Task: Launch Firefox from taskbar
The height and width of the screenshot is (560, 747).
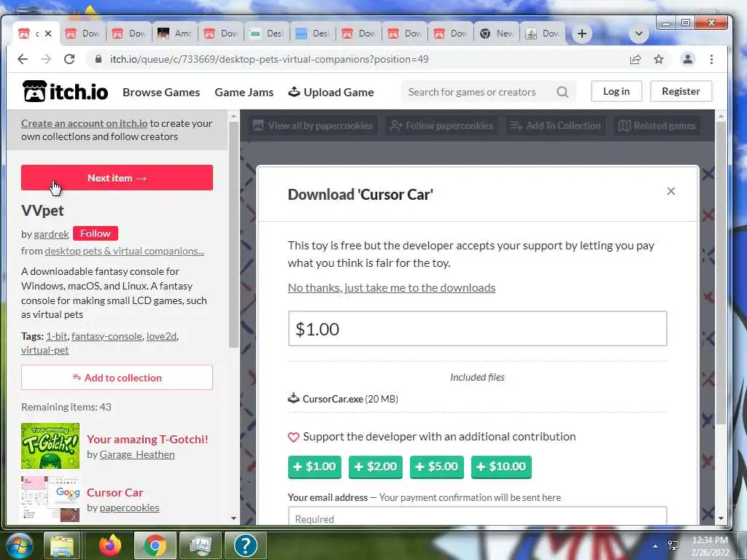Action: [110, 545]
